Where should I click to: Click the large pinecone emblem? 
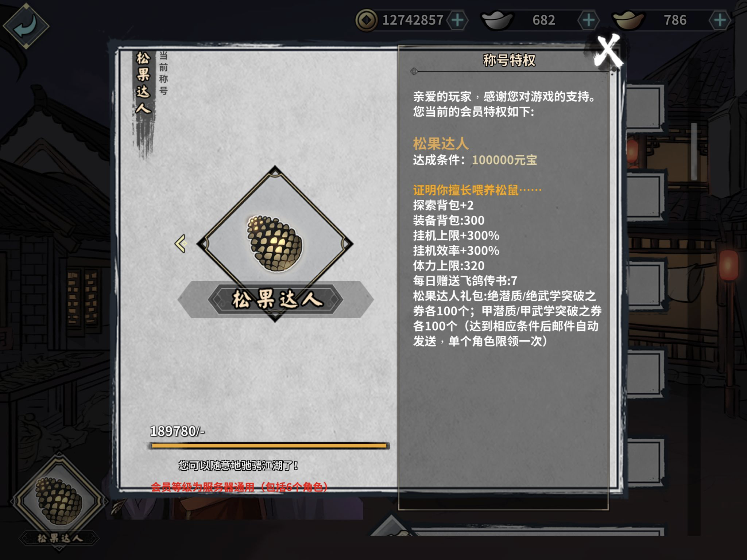275,244
